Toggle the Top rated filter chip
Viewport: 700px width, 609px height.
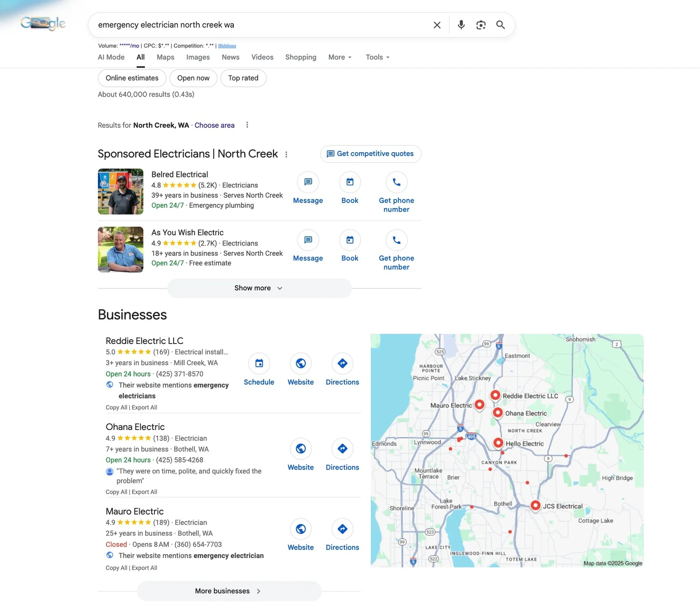[243, 78]
